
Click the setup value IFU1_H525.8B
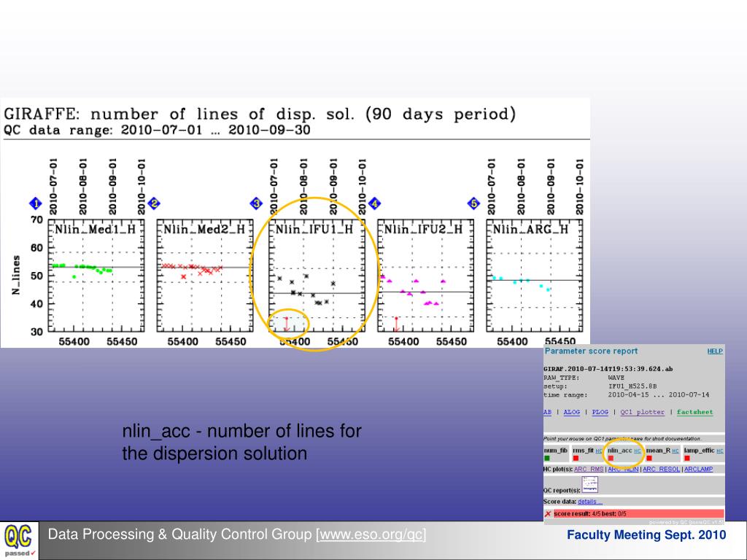pos(632,386)
